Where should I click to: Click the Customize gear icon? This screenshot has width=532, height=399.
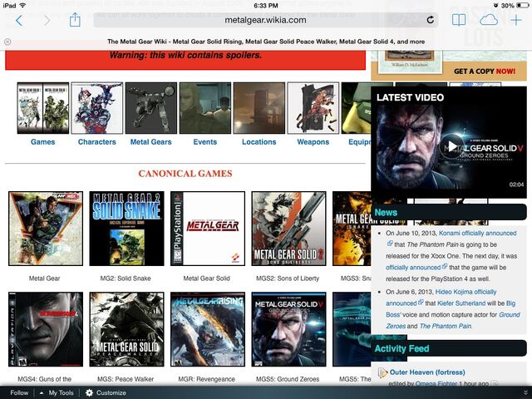tap(89, 392)
